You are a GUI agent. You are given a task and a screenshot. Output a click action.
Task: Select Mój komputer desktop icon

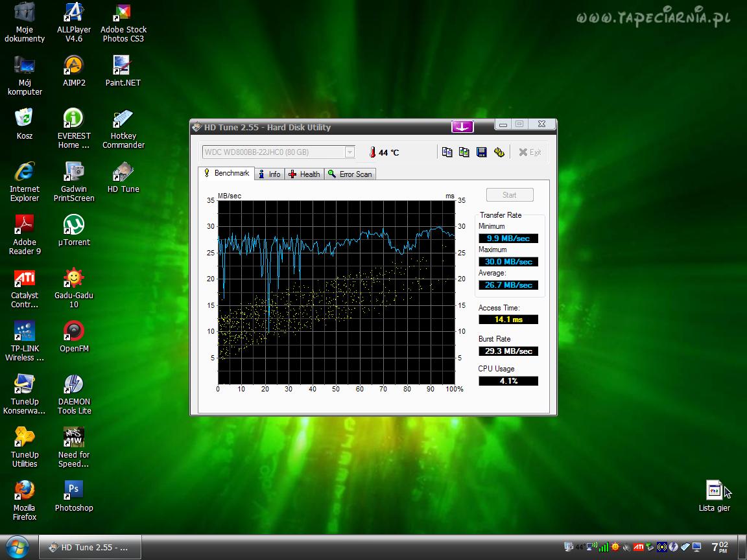click(24, 76)
